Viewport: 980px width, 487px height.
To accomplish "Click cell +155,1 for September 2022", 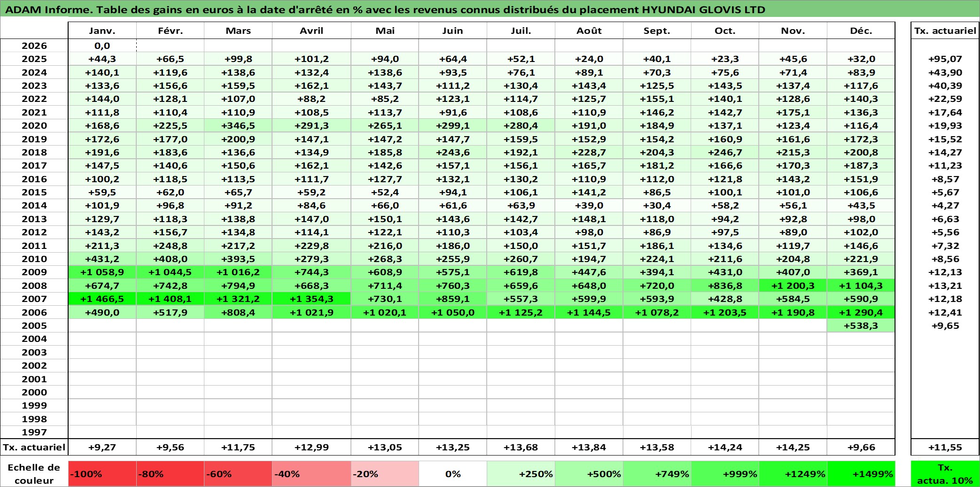I will (x=657, y=99).
